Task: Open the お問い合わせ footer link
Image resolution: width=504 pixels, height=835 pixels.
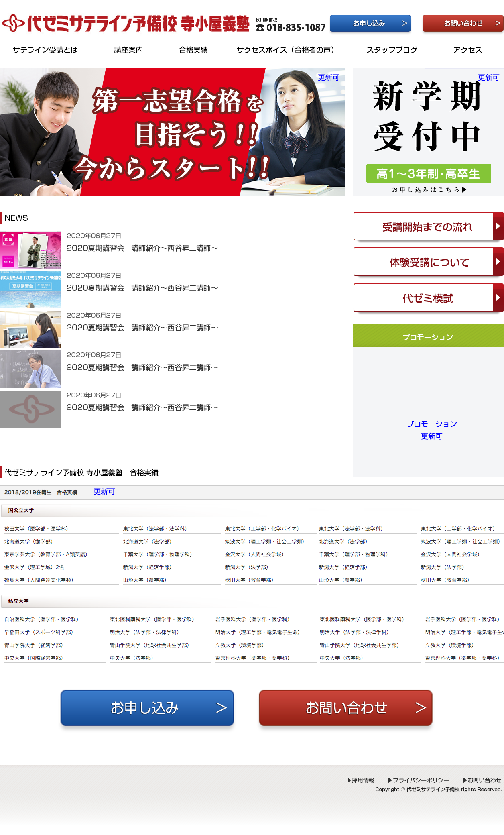Action: coord(482,780)
